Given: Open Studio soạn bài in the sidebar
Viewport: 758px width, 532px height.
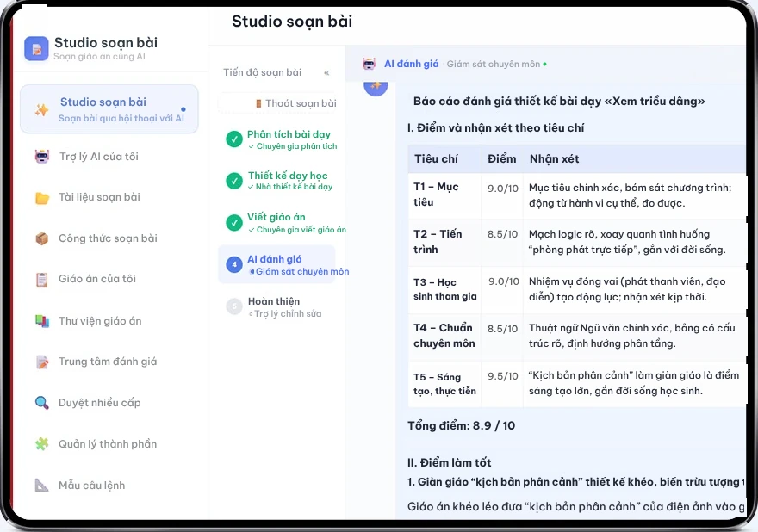Looking at the screenshot, I should coord(109,109).
